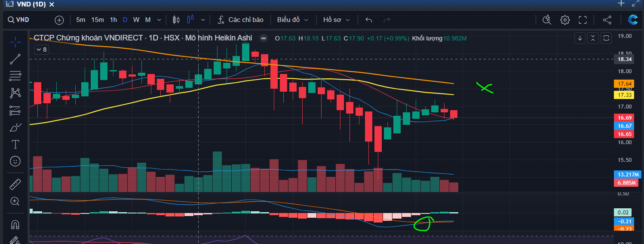Expand the chart panel with diagonal arrows
The width and height of the screenshot is (644, 244).
tap(635, 3)
